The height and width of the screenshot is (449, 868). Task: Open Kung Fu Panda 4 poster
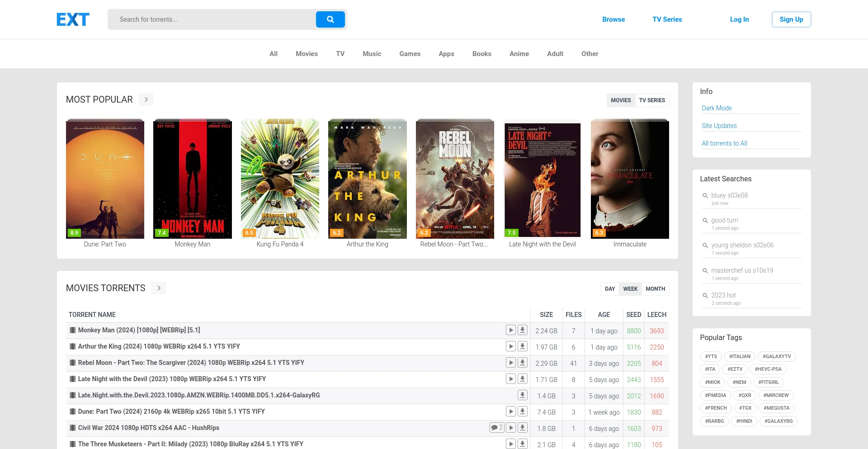coord(280,179)
